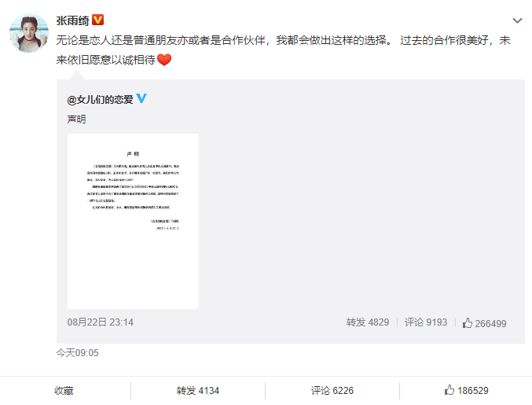Open the post options chevron menu
The height and width of the screenshot is (405, 532).
pos(517,20)
